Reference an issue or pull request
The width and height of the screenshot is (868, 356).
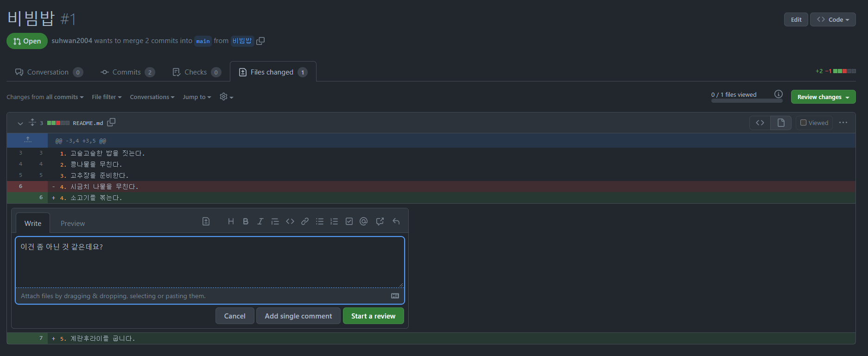[x=380, y=222]
